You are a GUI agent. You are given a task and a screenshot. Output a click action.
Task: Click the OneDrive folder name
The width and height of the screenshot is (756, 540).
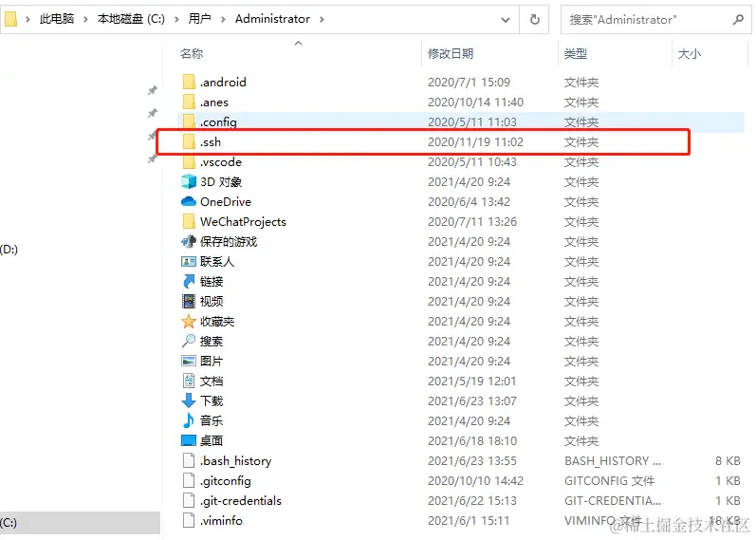coord(226,201)
